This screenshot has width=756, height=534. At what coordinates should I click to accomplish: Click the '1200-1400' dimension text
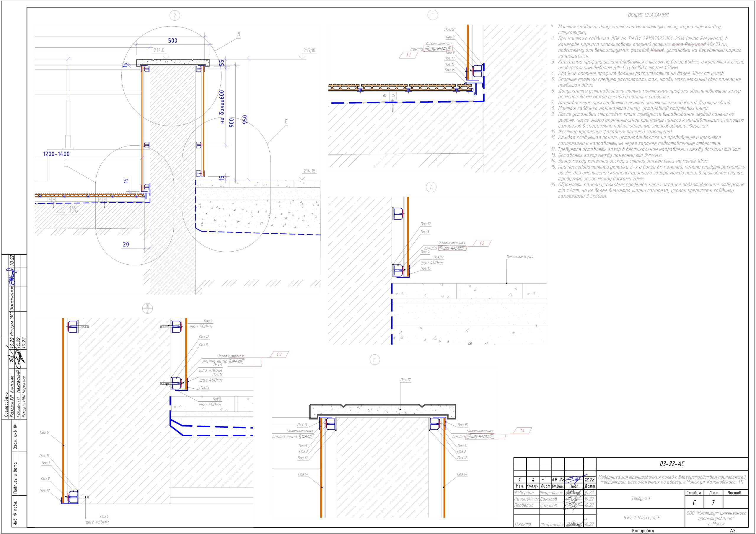pyautogui.click(x=56, y=154)
